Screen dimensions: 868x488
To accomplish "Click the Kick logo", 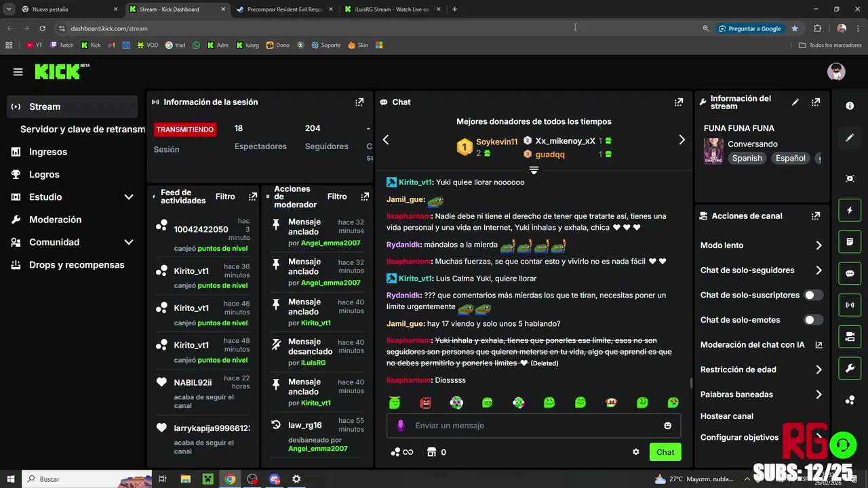I will [x=62, y=72].
